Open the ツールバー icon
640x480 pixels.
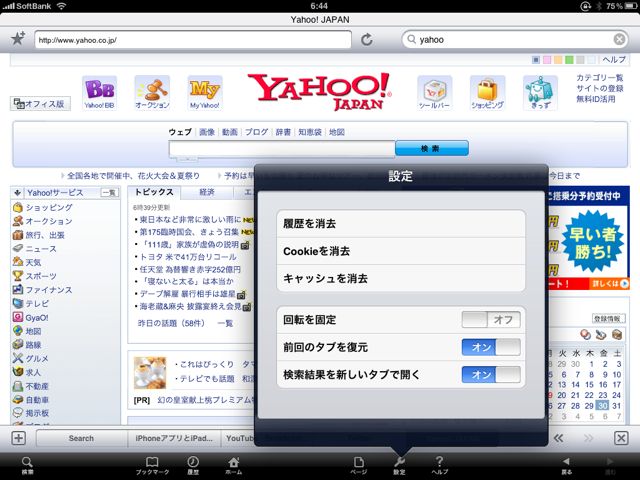(434, 93)
